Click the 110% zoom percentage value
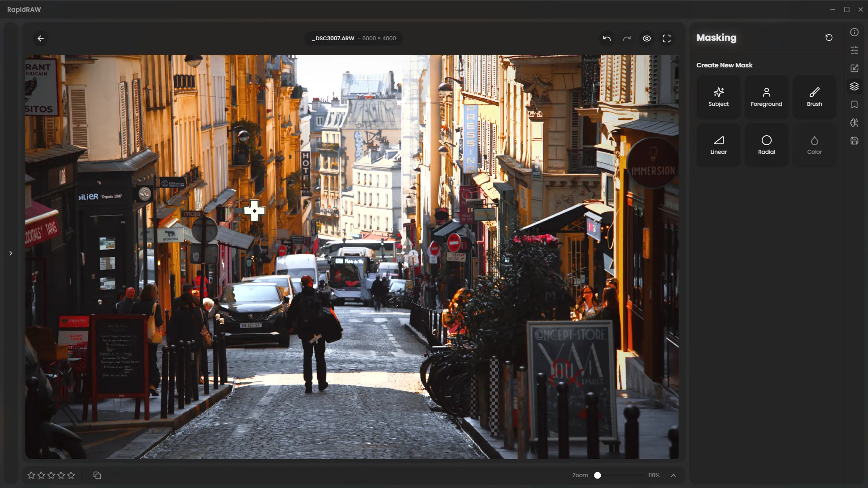The image size is (868, 488). point(654,475)
